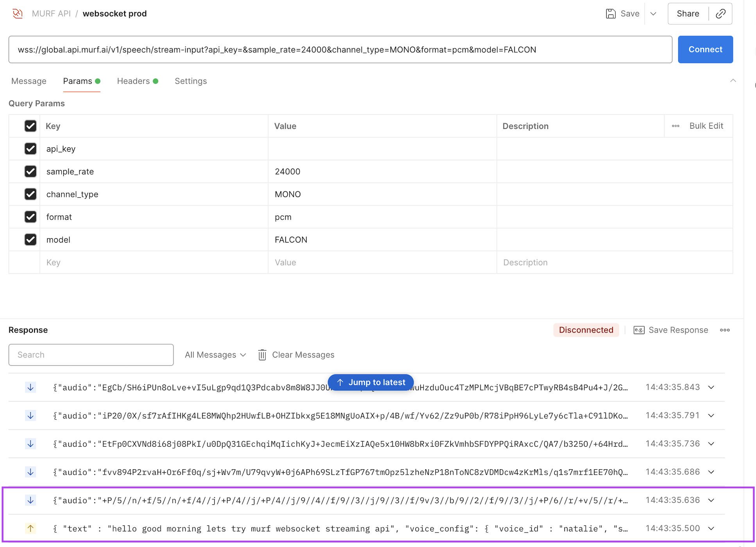Click the trash icon to clear messages
The height and width of the screenshot is (547, 756).
[x=262, y=355]
